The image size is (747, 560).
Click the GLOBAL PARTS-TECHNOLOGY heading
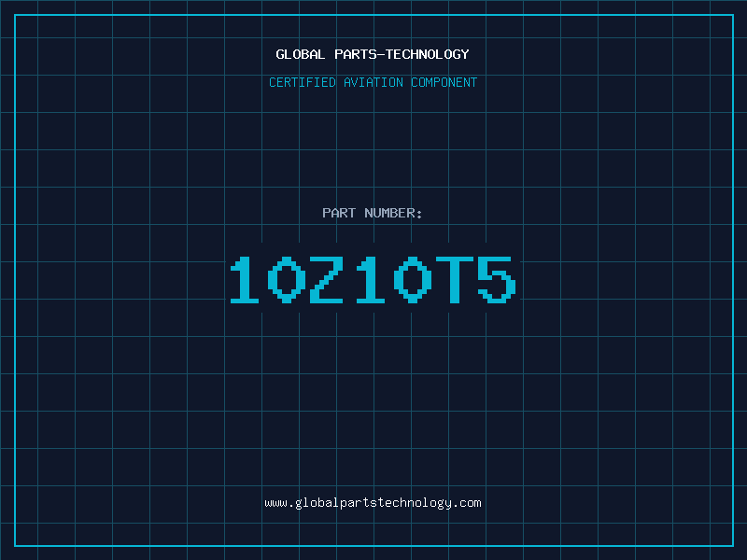pyautogui.click(x=373, y=54)
